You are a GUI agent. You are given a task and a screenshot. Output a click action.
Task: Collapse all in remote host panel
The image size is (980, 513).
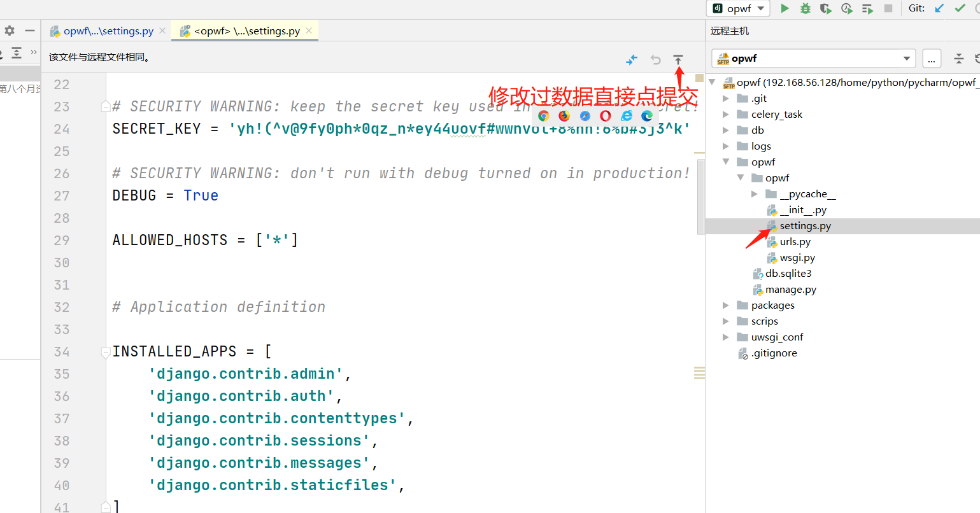tap(959, 58)
